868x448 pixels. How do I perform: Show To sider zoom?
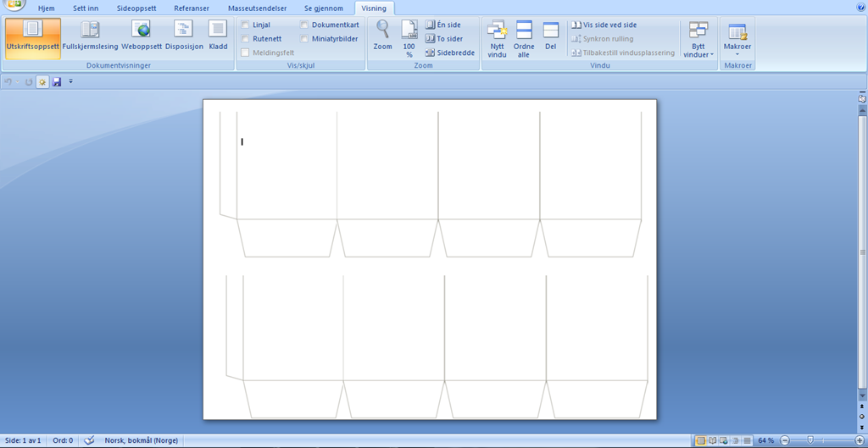(x=444, y=39)
